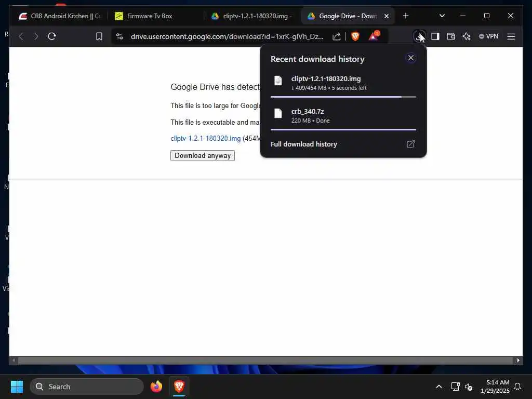Click the crb_340.7z file icon
The width and height of the screenshot is (532, 399).
[278, 113]
